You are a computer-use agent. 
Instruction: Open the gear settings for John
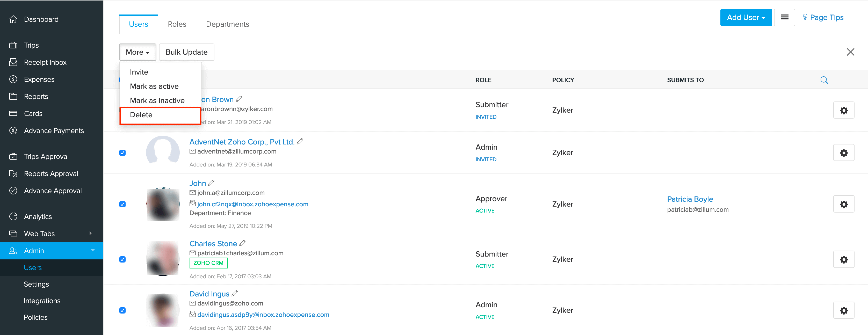843,204
